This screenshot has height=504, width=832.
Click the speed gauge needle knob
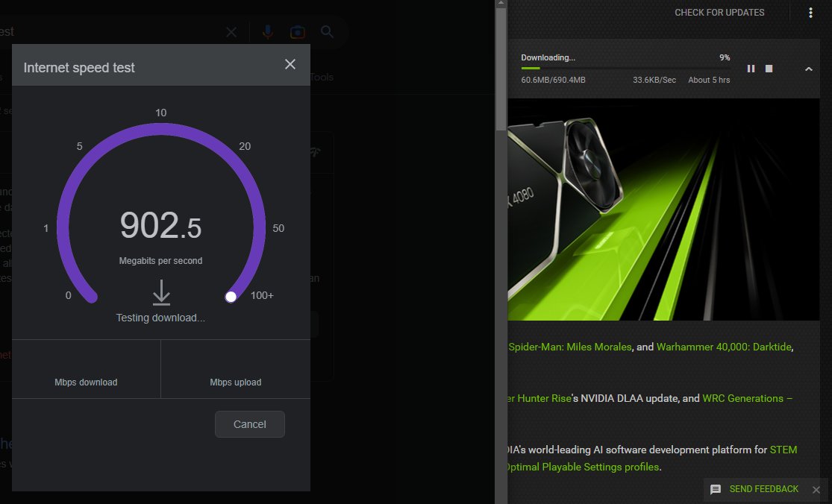(231, 297)
